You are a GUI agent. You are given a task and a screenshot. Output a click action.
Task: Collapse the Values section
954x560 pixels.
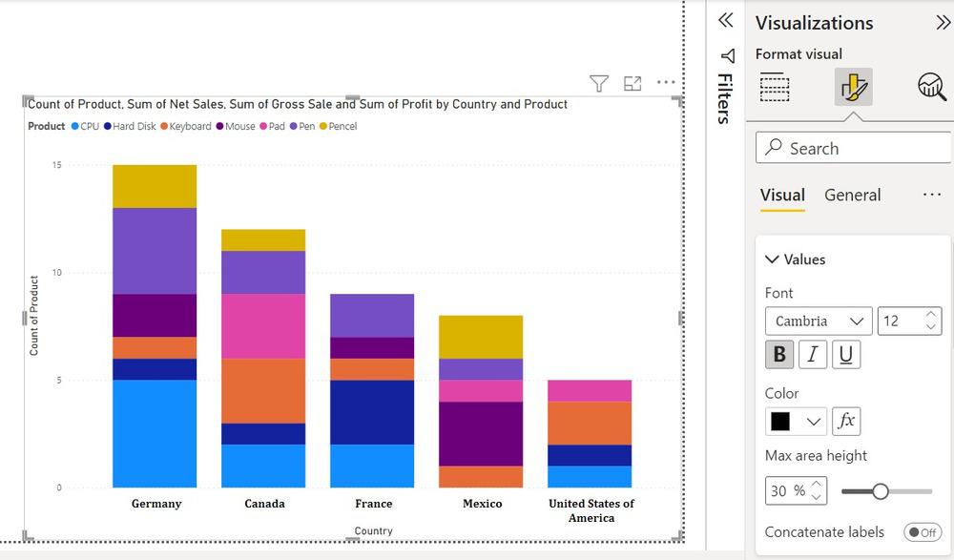click(772, 259)
